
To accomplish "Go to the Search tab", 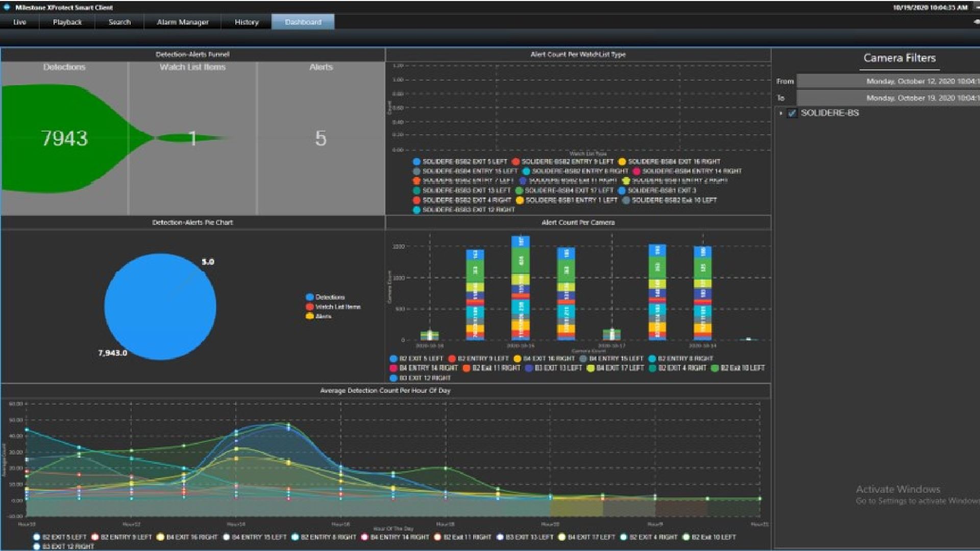I will click(119, 22).
